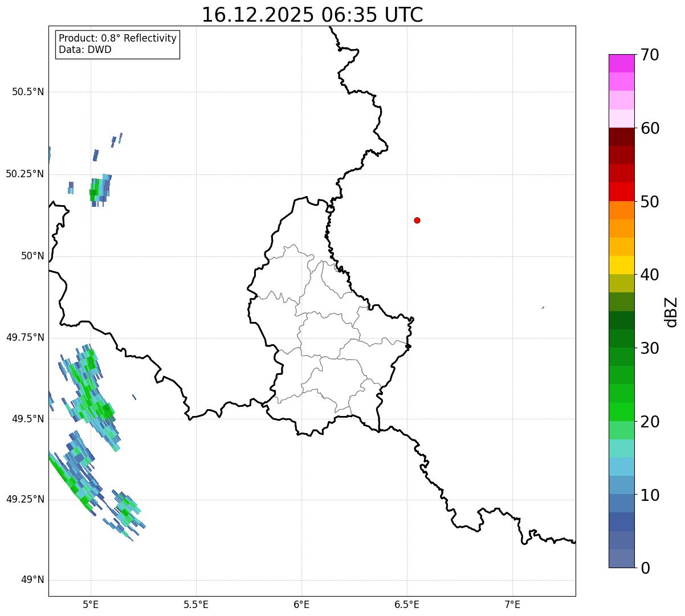Click the colorbar tick label 30
The width and height of the screenshot is (685, 616).
(650, 348)
